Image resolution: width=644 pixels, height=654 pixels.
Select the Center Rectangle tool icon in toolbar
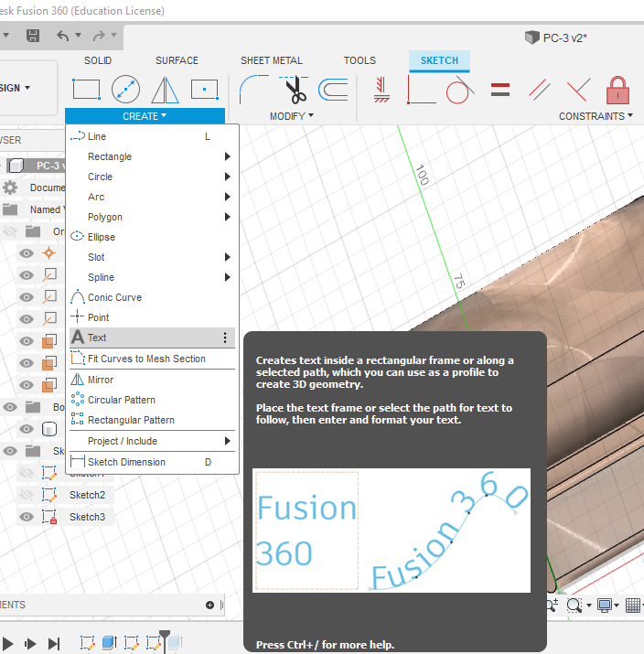pos(204,90)
